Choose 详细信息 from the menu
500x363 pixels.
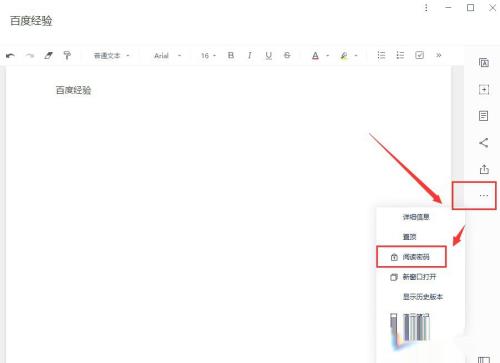point(416,217)
